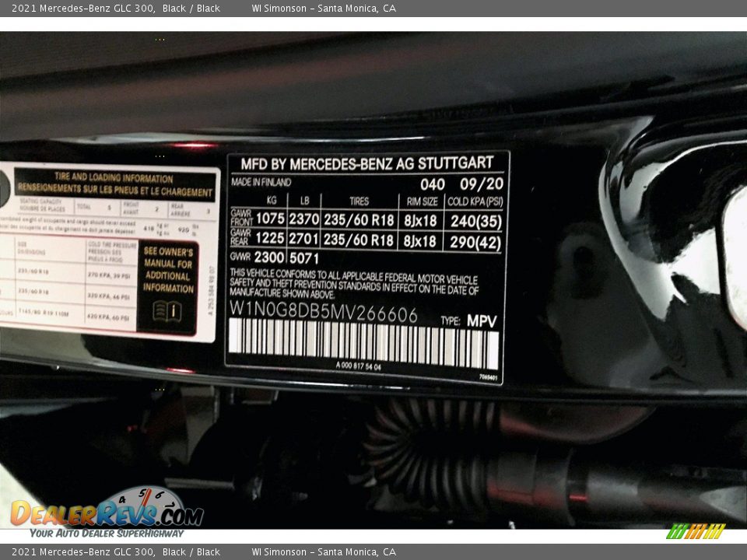Click the TIRES column header
This screenshot has height=560, width=747.
(359, 201)
